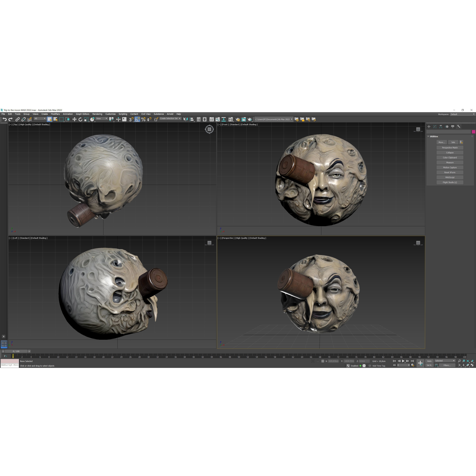Toggle Set Key mode button

429,365
